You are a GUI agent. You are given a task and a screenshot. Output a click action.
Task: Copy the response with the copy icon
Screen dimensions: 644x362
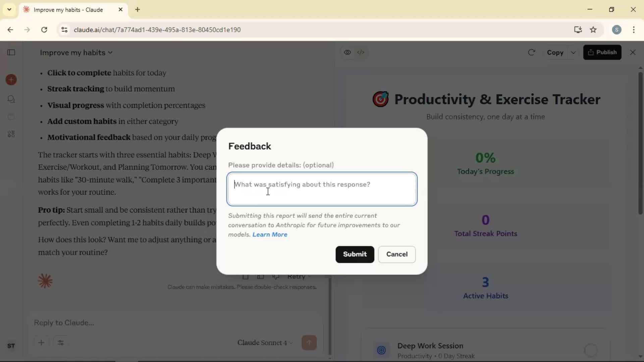(246, 277)
